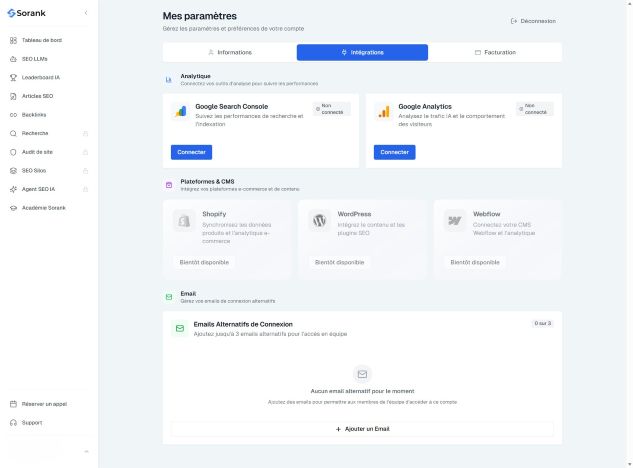This screenshot has width=633, height=468.
Task: Click the Backlinks chain icon
Action: (x=13, y=115)
